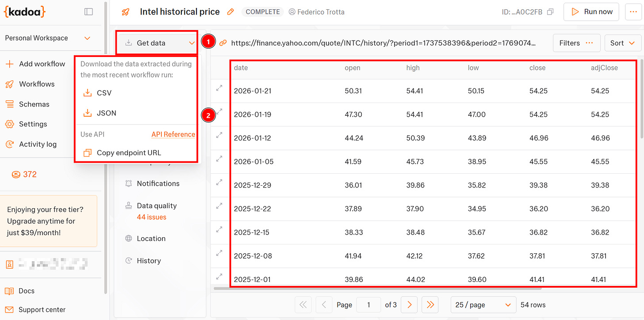Expand the 2026-01-21 row with its arrow icon
The width and height of the screenshot is (644, 320).
pos(219,88)
